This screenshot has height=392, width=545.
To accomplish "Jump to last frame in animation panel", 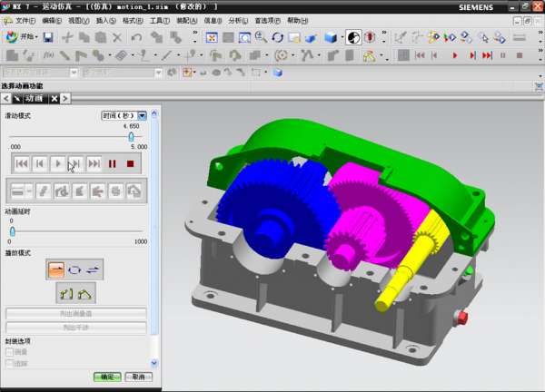I will (x=94, y=163).
